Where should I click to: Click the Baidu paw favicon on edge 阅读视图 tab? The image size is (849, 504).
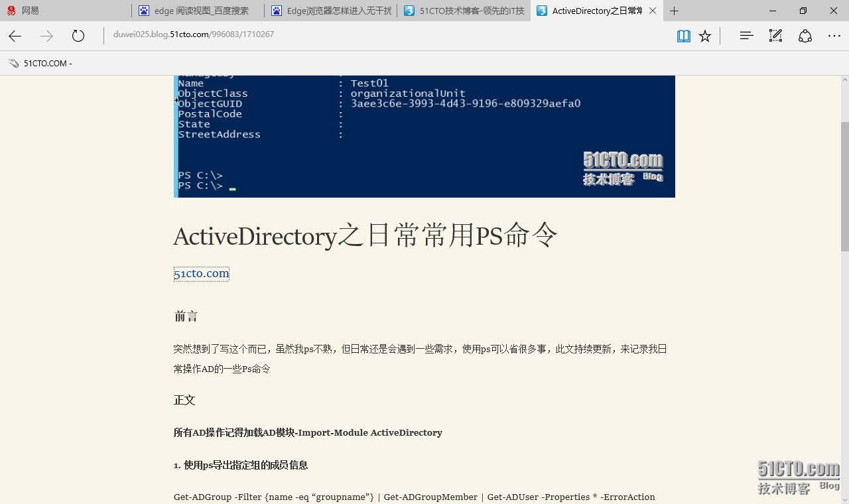pyautogui.click(x=144, y=11)
